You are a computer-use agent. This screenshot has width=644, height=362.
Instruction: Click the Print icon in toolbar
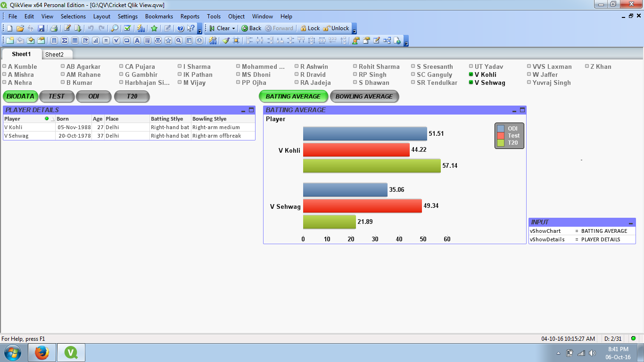(54, 28)
